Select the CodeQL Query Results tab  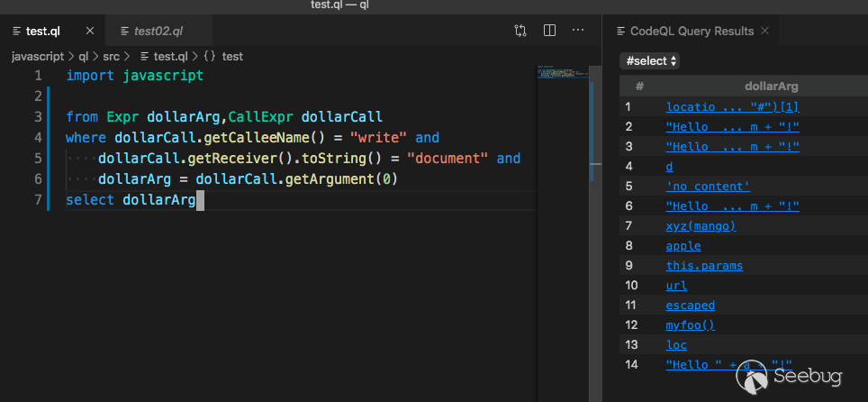tap(692, 31)
